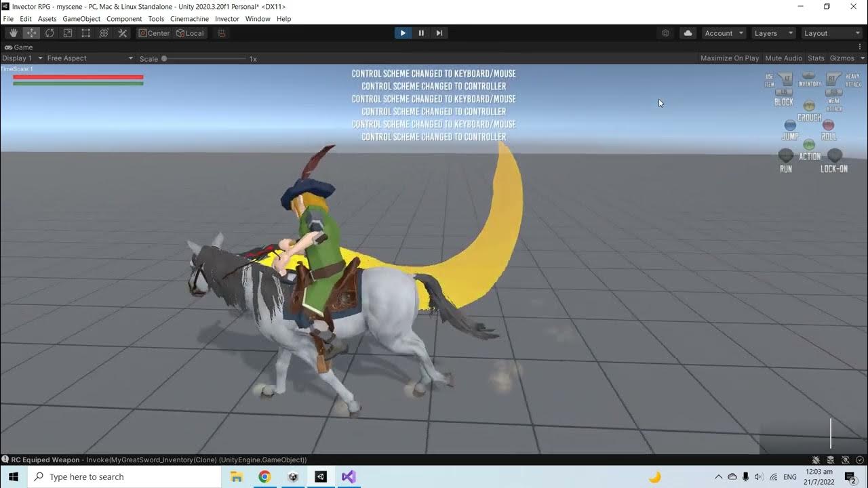Open the Window menu
This screenshot has height=488, width=868.
click(258, 19)
